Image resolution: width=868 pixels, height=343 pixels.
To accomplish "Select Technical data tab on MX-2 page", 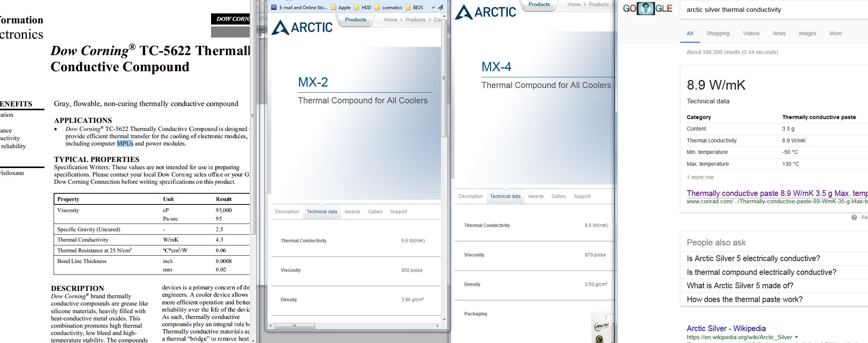I will (322, 212).
